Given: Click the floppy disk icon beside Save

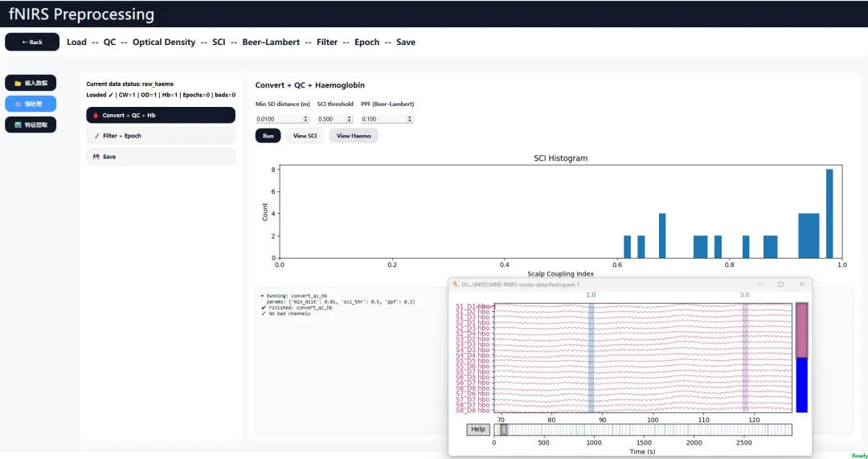Looking at the screenshot, I should point(96,157).
